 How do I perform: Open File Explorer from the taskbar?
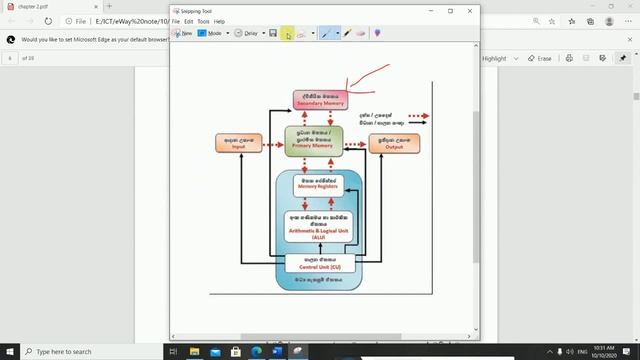tap(194, 351)
